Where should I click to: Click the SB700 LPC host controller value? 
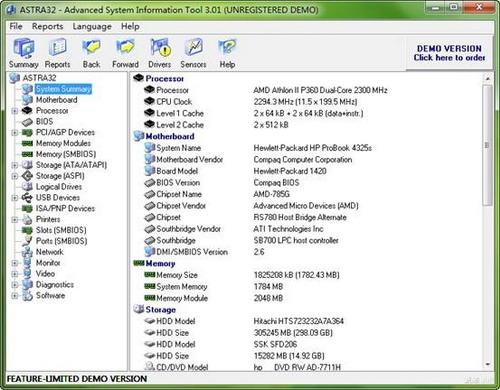[x=296, y=240]
